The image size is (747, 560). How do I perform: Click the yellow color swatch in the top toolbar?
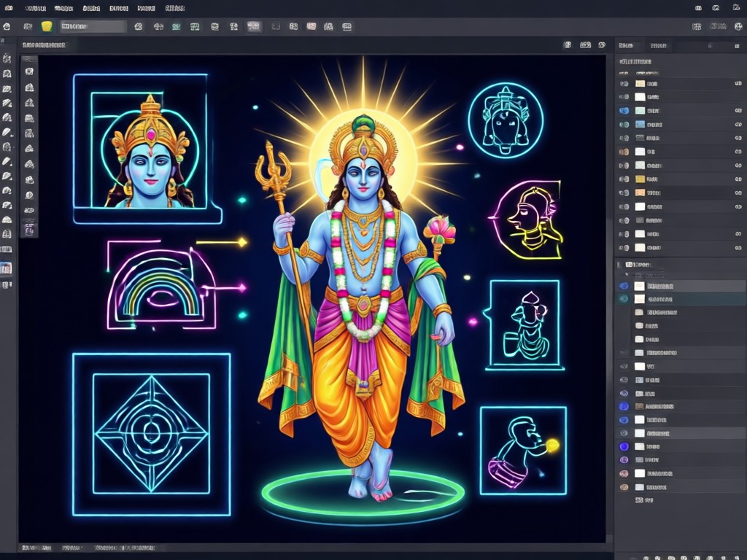pos(47,27)
